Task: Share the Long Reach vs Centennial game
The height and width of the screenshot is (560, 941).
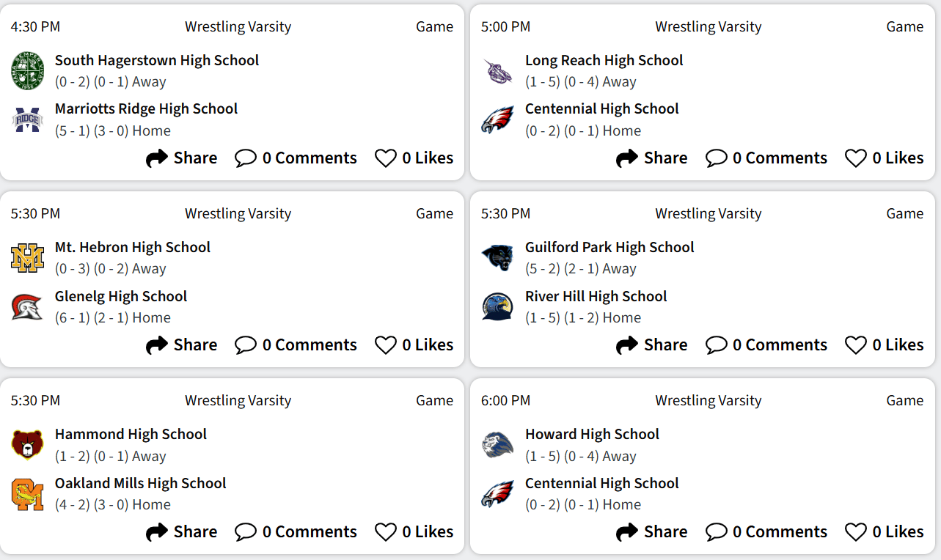Action: point(652,158)
